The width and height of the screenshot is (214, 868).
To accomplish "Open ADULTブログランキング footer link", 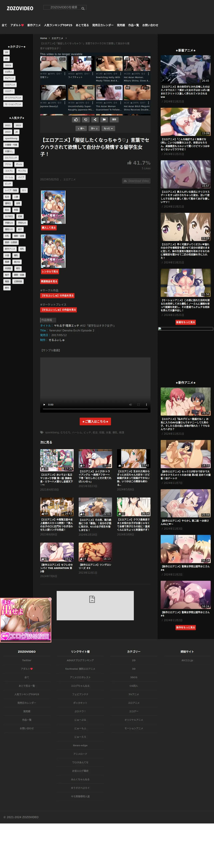I will [x=80, y=661].
